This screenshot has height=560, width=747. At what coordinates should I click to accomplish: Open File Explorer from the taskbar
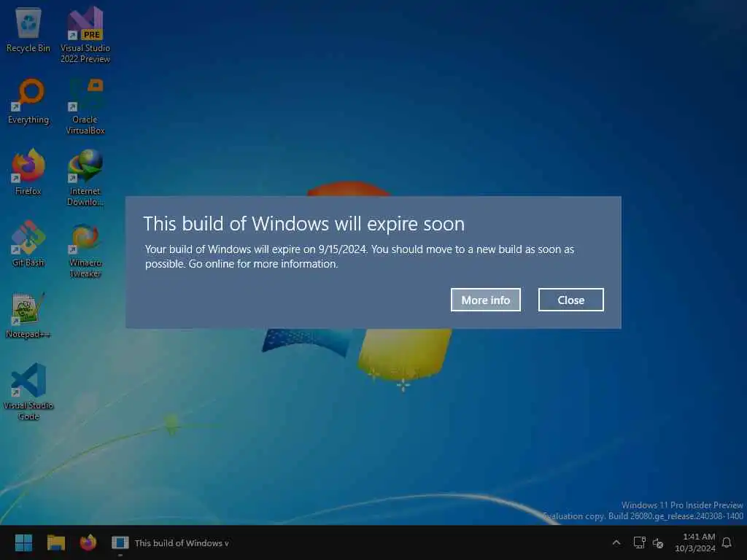[x=55, y=542]
